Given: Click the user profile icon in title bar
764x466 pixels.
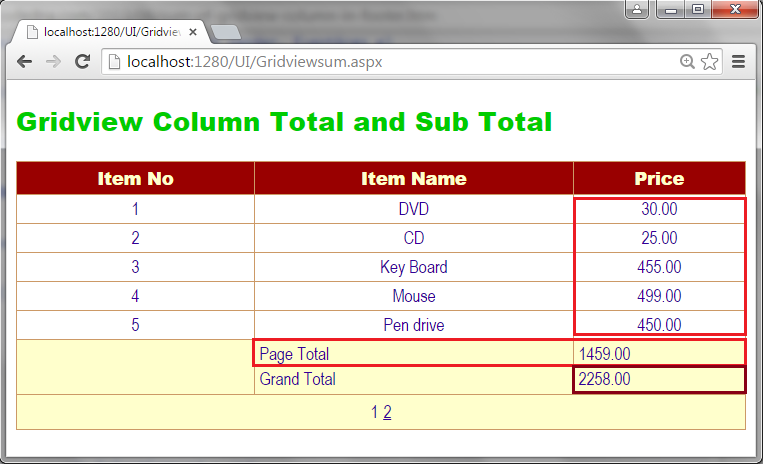Looking at the screenshot, I should (637, 9).
